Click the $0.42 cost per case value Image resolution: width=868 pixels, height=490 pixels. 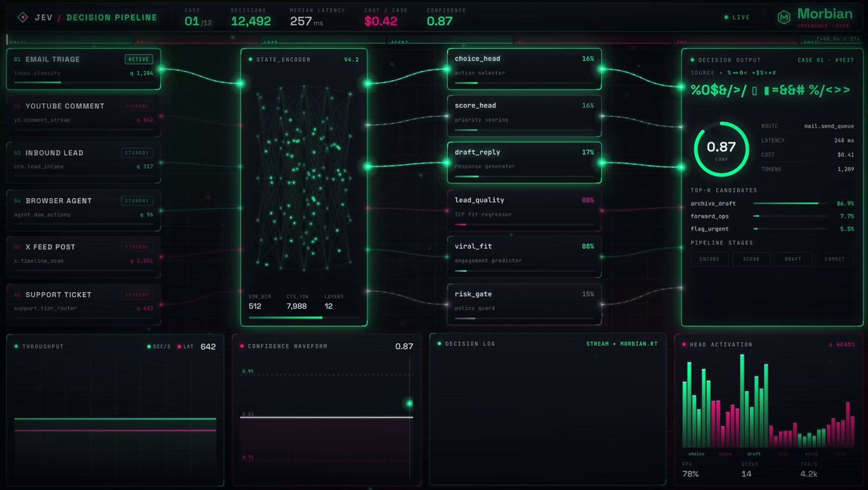pos(380,21)
